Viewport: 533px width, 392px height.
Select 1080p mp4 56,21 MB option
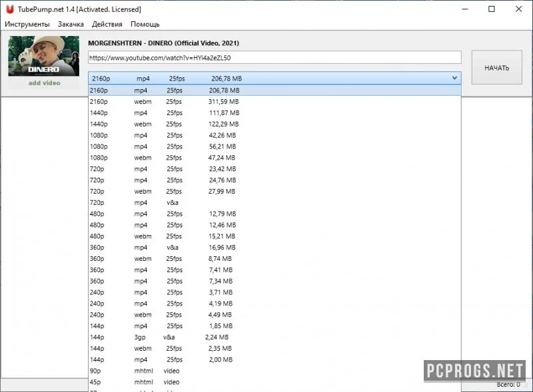[274, 146]
